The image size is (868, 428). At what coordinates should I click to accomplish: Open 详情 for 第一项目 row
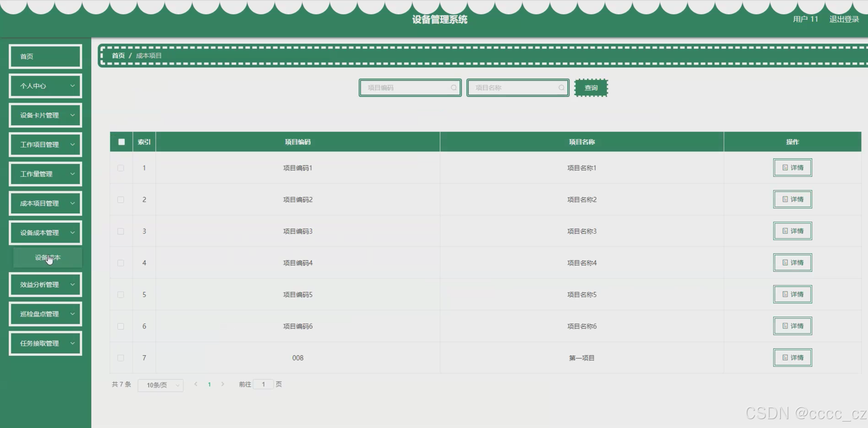792,358
